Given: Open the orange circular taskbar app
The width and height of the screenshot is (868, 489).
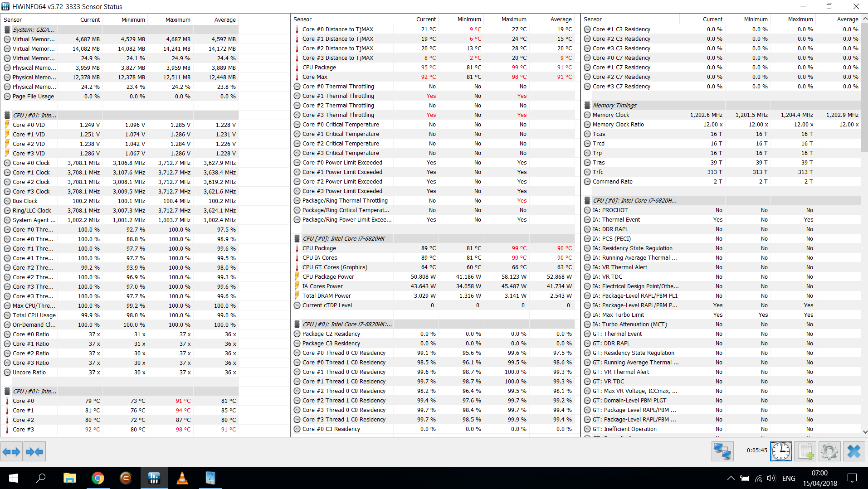Looking at the screenshot, I should (x=126, y=478).
